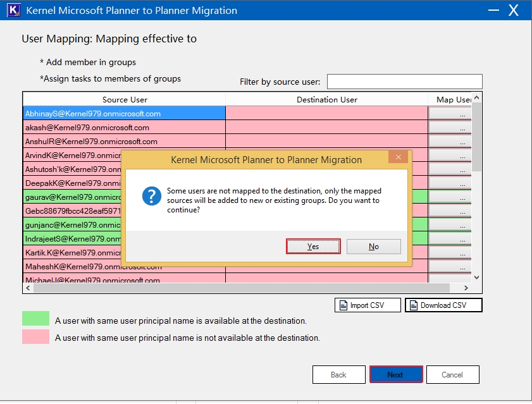Screen dimensions: 532x404
Task: Select the Gebc88679fbcc428eaf5971 source row
Action: pos(72,211)
